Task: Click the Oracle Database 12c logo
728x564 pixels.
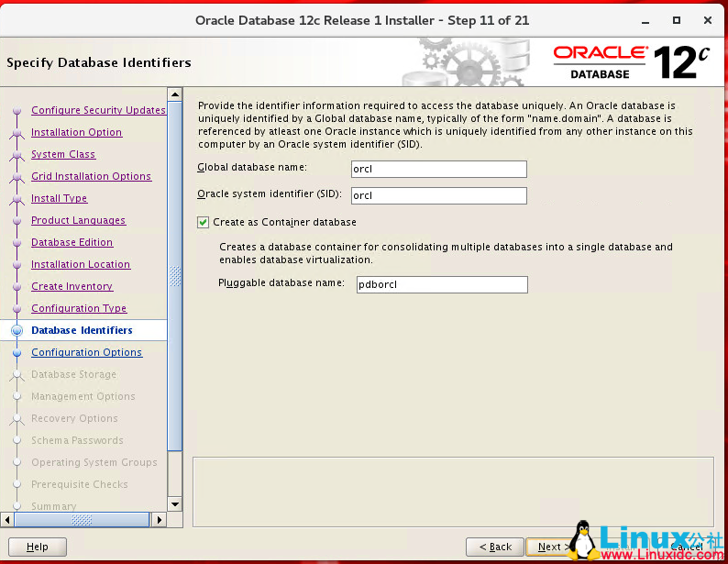Action: click(631, 62)
